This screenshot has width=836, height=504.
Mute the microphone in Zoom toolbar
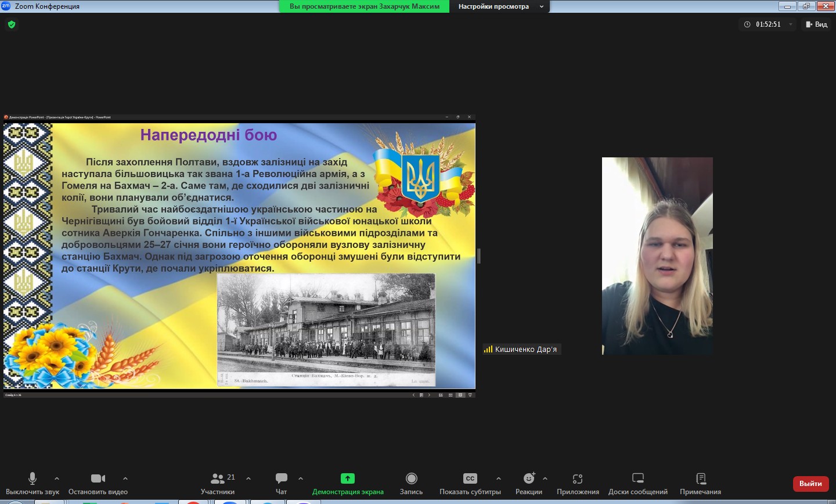[x=33, y=478]
